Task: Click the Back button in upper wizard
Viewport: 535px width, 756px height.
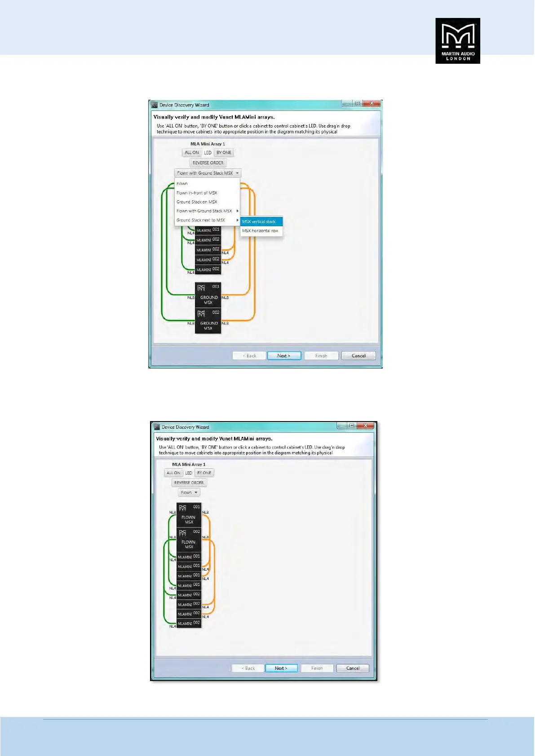Action: (249, 356)
